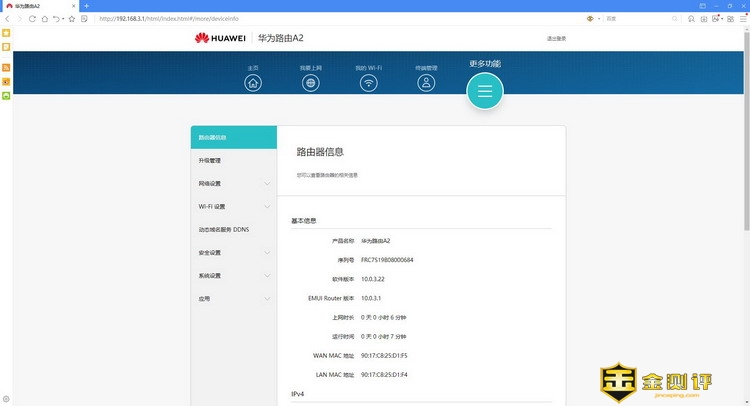Expand the 系统设置 sidebar section
The height and width of the screenshot is (406, 750).
(x=233, y=275)
